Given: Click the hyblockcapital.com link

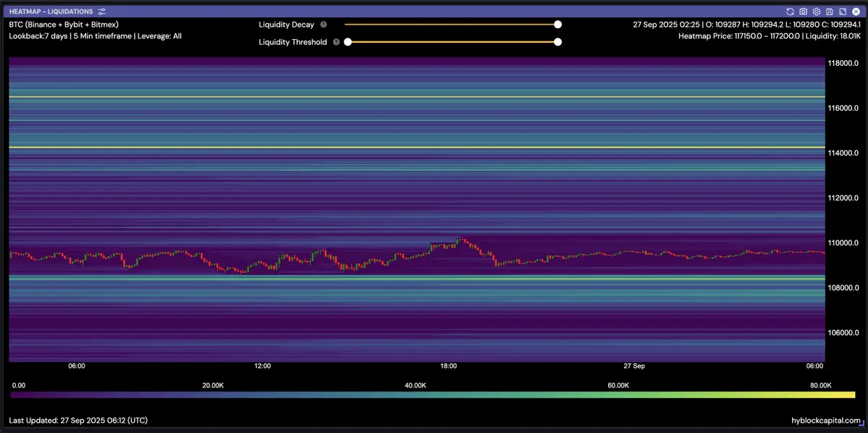Looking at the screenshot, I should point(826,421).
